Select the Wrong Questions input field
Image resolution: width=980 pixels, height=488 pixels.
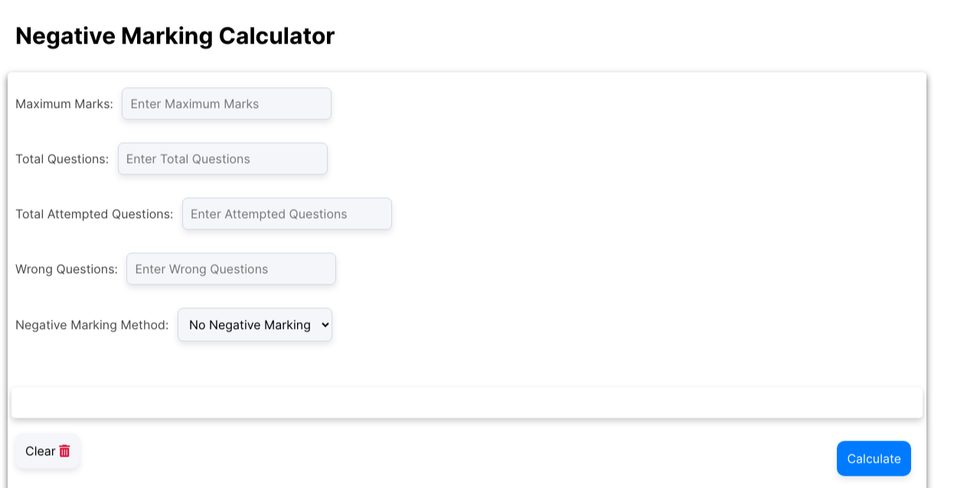pyautogui.click(x=231, y=269)
